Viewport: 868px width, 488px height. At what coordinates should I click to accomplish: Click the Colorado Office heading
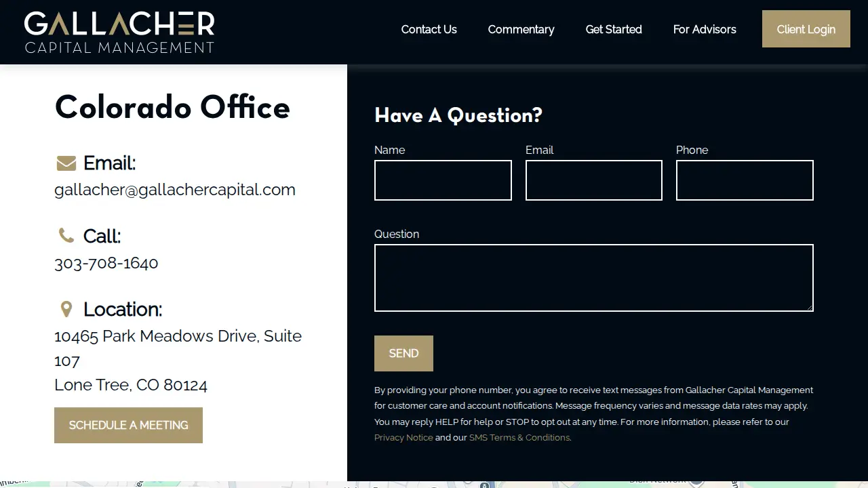tap(172, 107)
